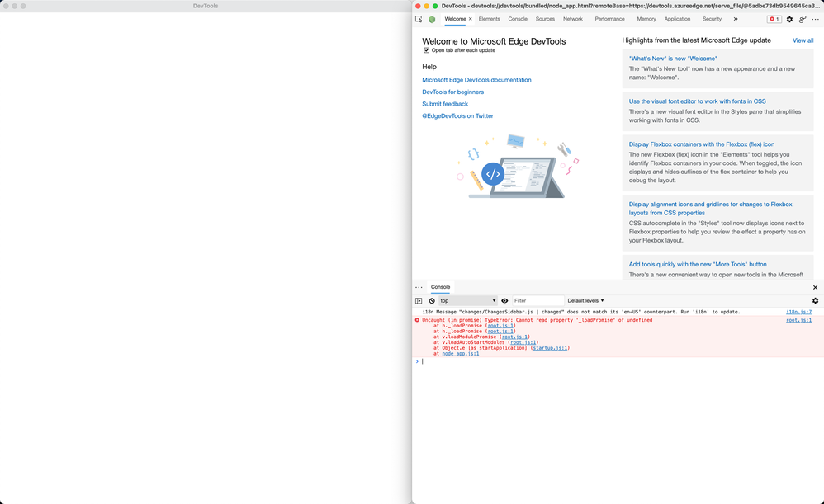Click the send feedback icon
Viewport: 824px width, 504px height.
point(803,20)
